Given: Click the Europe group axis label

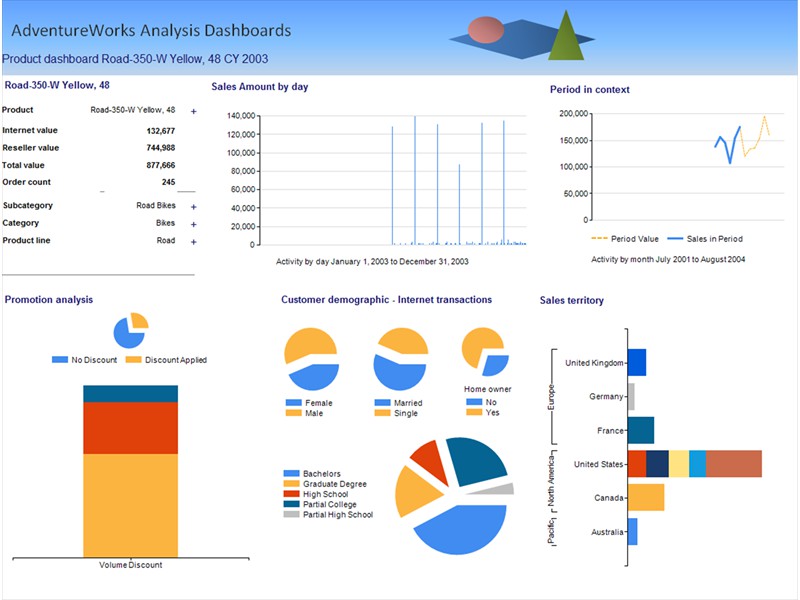Looking at the screenshot, I should click(x=551, y=397).
